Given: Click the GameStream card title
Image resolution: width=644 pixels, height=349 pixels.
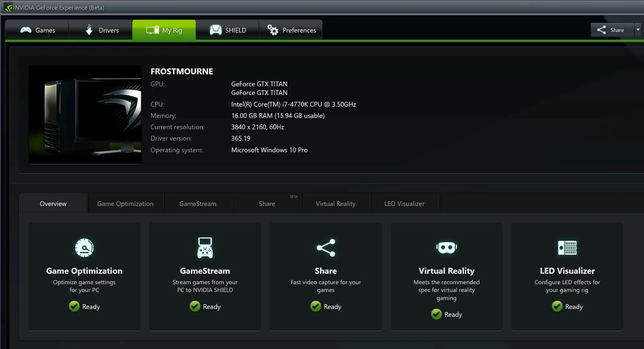Looking at the screenshot, I should (x=205, y=271).
